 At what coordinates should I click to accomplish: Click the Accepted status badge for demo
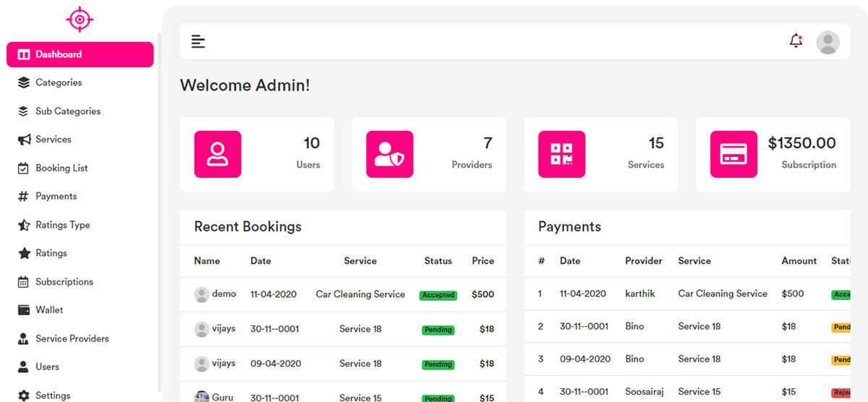[x=438, y=295]
